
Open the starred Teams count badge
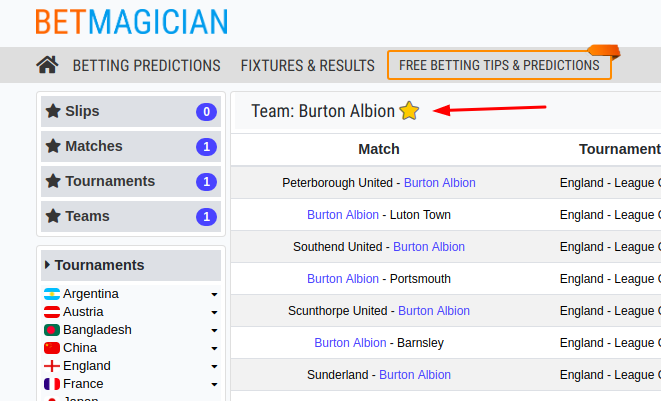click(206, 217)
